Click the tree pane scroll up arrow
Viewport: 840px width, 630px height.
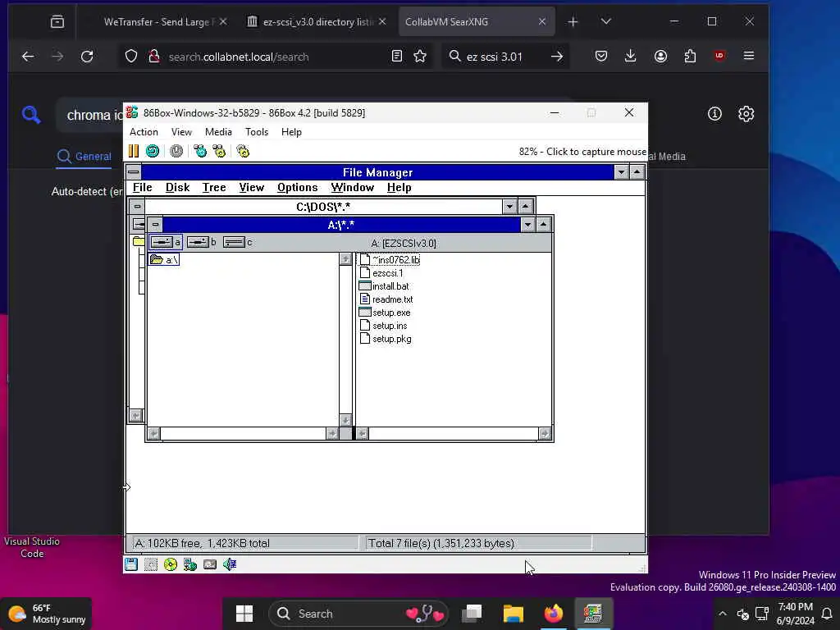pyautogui.click(x=345, y=259)
